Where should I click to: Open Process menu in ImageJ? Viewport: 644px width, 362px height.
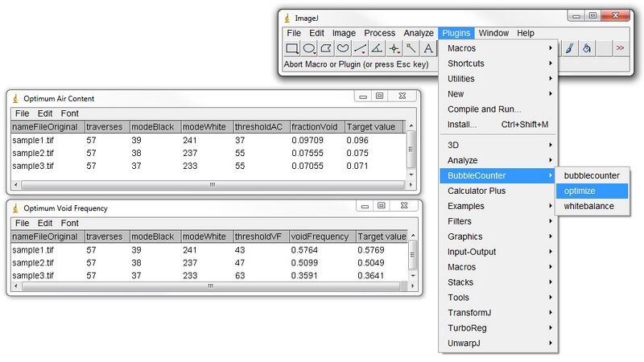point(379,33)
